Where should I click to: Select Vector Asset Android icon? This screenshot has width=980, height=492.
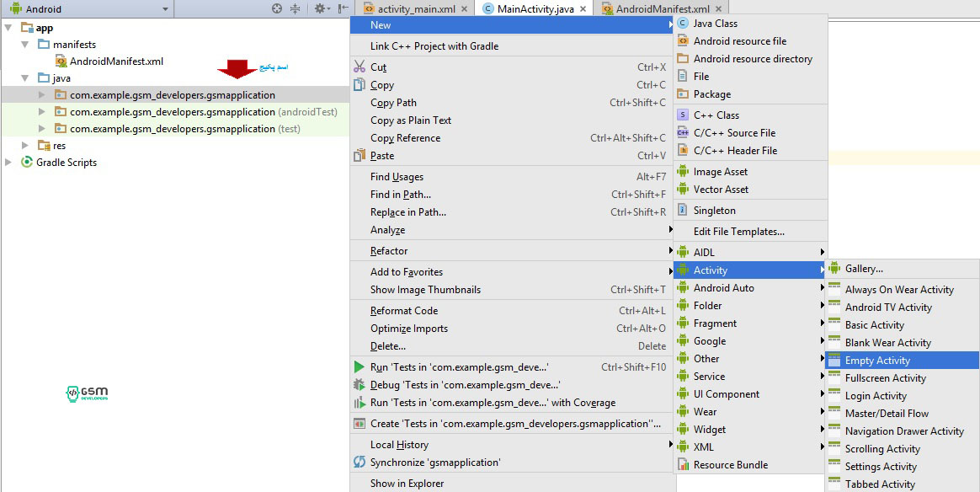pos(683,189)
